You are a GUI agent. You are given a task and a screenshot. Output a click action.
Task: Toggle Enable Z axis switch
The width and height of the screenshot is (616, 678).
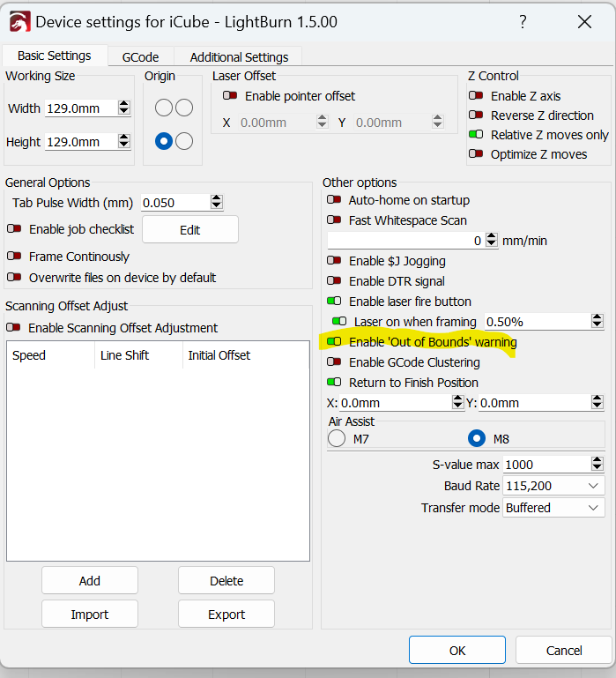pyautogui.click(x=476, y=95)
